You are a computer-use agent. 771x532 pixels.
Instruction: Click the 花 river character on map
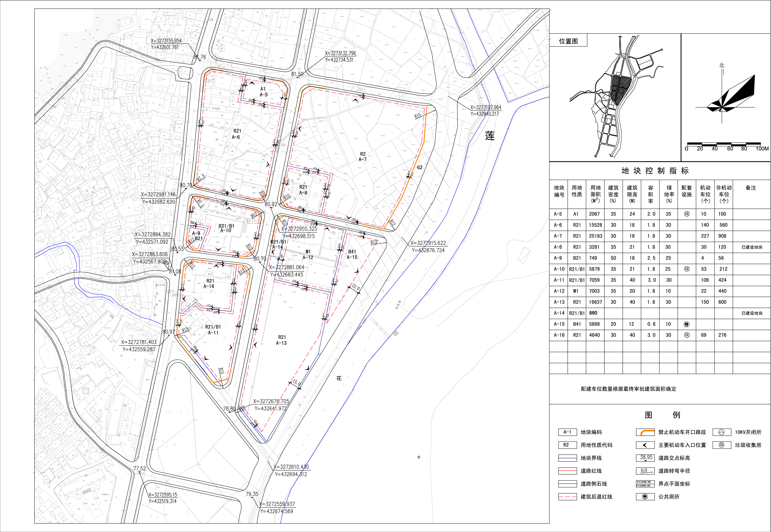point(339,378)
